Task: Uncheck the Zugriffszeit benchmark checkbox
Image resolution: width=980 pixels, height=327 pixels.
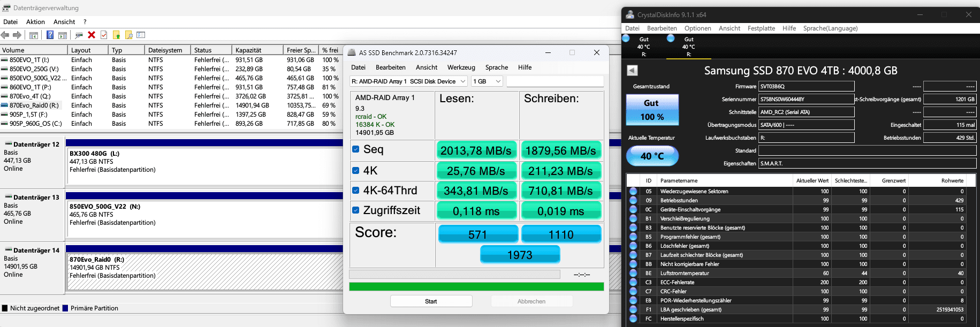Action: pos(355,210)
